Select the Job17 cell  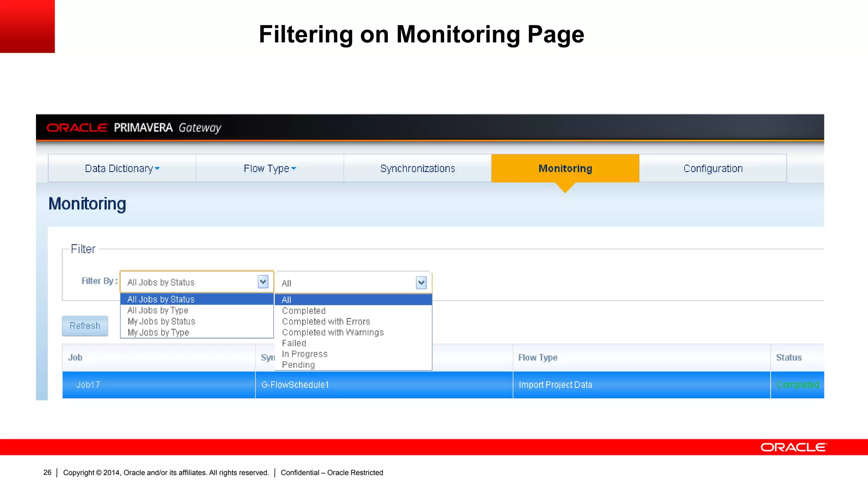point(159,385)
